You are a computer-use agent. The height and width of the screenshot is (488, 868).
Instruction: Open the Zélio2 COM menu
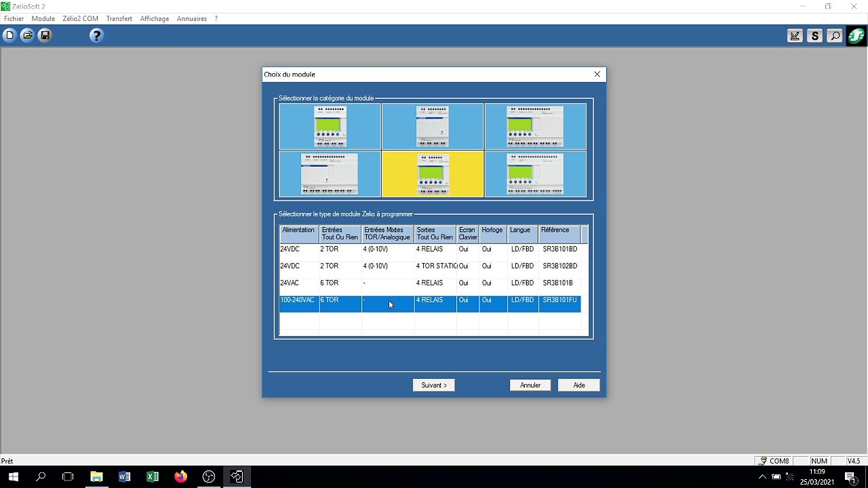81,19
